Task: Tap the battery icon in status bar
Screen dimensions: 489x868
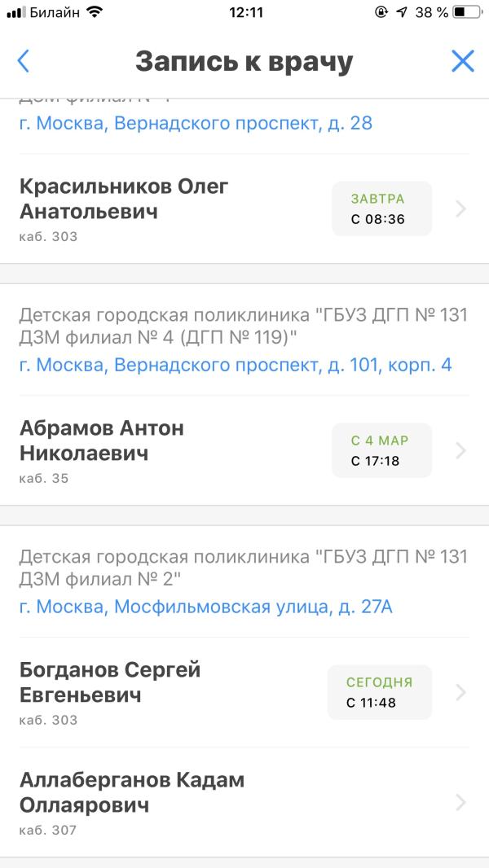Action: pos(466,11)
